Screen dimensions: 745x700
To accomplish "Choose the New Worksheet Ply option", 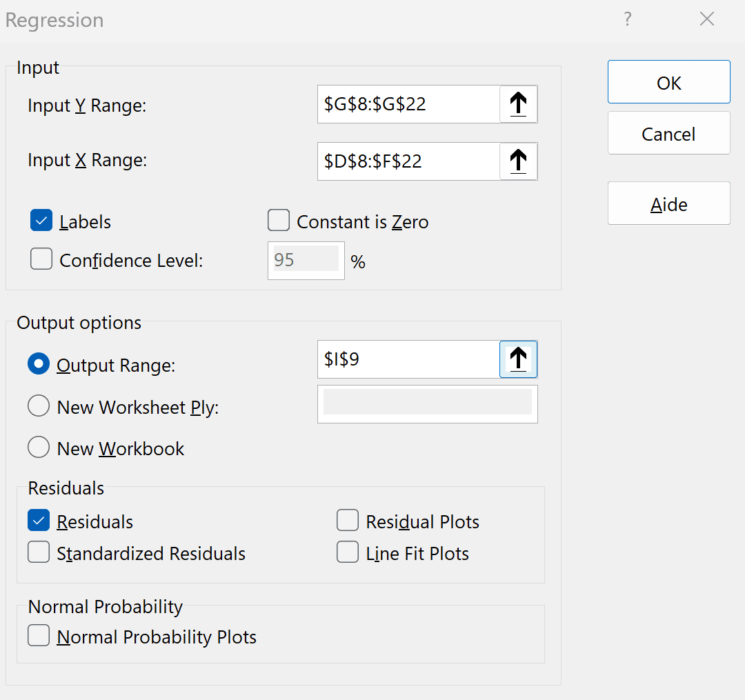I will [39, 407].
